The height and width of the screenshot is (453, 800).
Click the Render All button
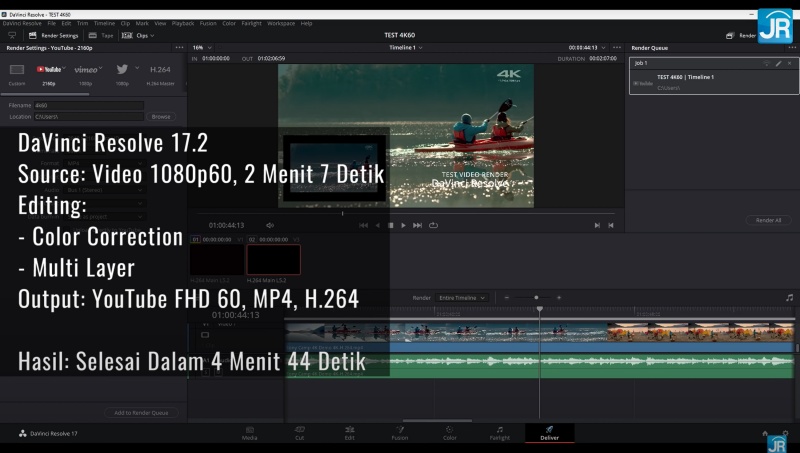point(768,220)
